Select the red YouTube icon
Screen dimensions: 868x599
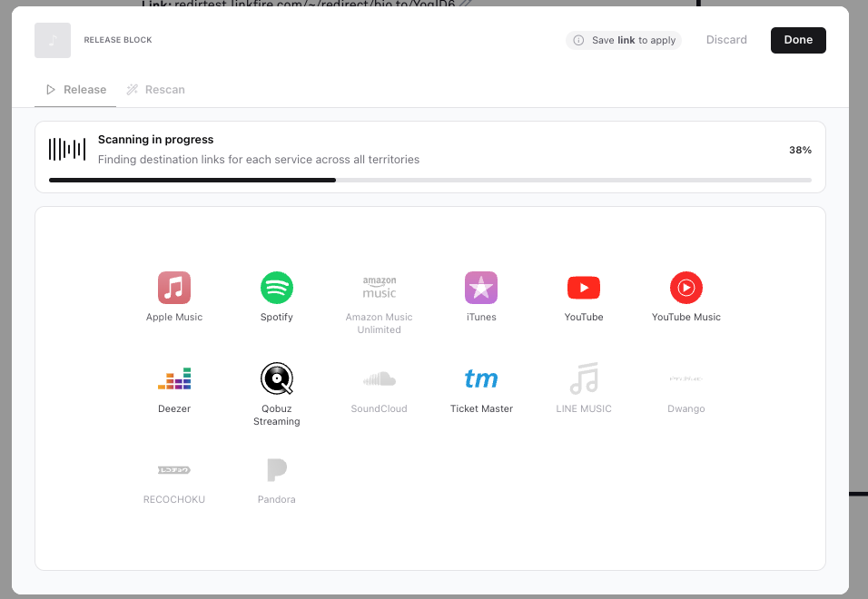(x=584, y=288)
